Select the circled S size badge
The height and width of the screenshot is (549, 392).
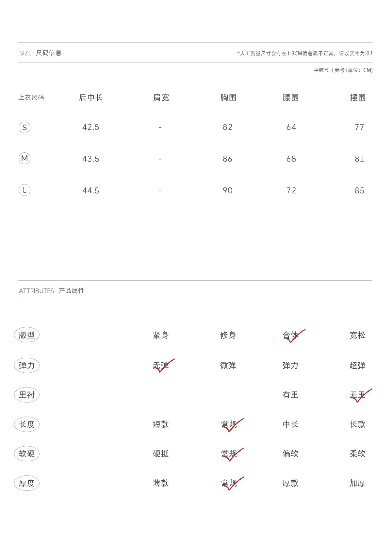pos(24,127)
